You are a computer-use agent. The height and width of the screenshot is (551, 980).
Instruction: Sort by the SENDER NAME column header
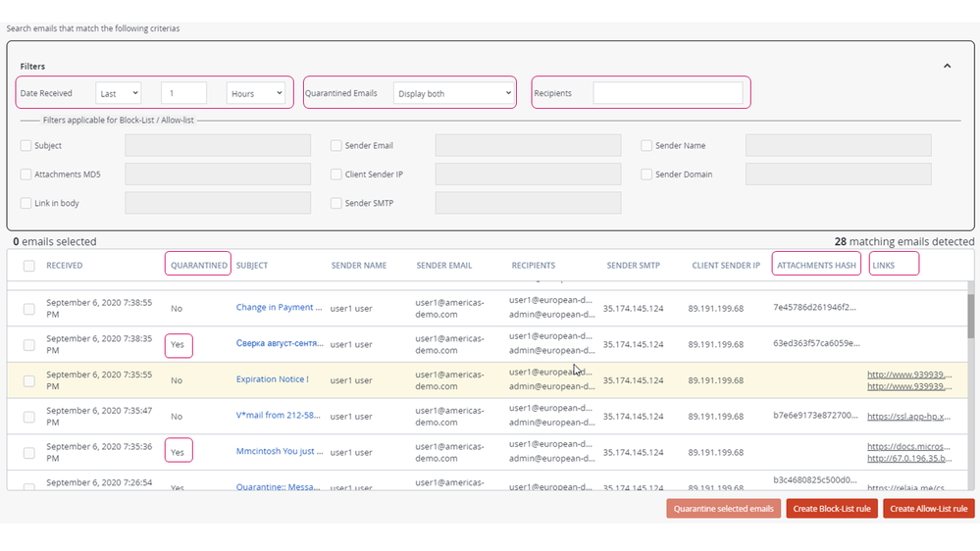pyautogui.click(x=359, y=266)
